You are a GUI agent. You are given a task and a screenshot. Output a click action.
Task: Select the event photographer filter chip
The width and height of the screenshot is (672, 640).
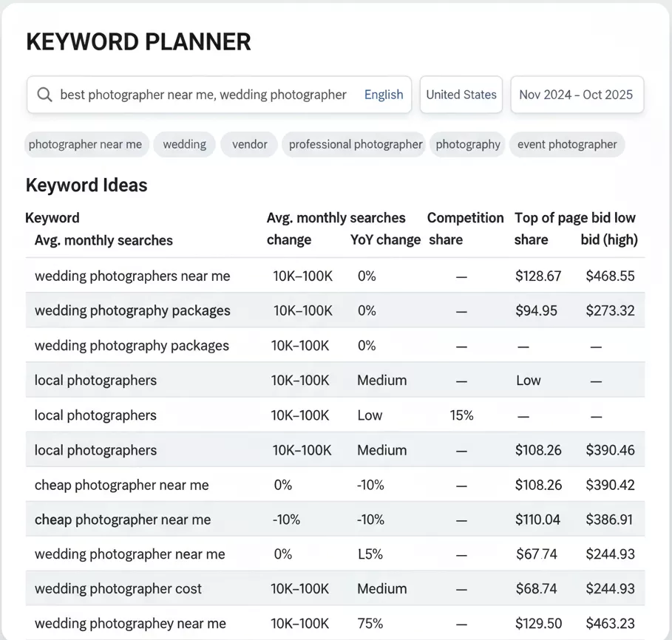(566, 144)
